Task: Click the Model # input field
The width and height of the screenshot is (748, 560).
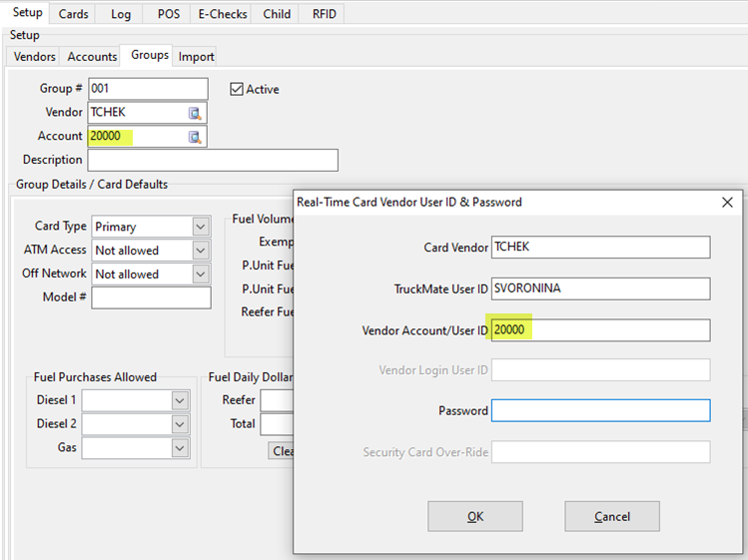Action: (x=151, y=297)
